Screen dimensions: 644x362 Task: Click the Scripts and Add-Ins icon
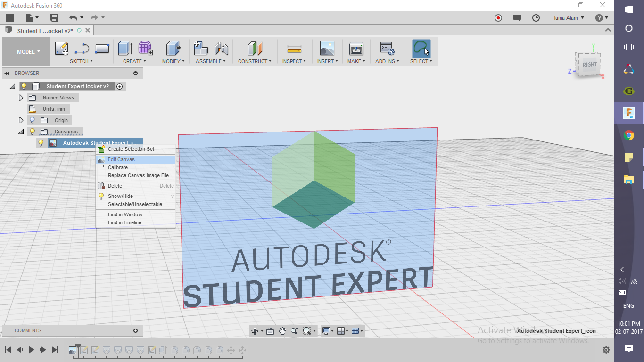pyautogui.click(x=387, y=48)
